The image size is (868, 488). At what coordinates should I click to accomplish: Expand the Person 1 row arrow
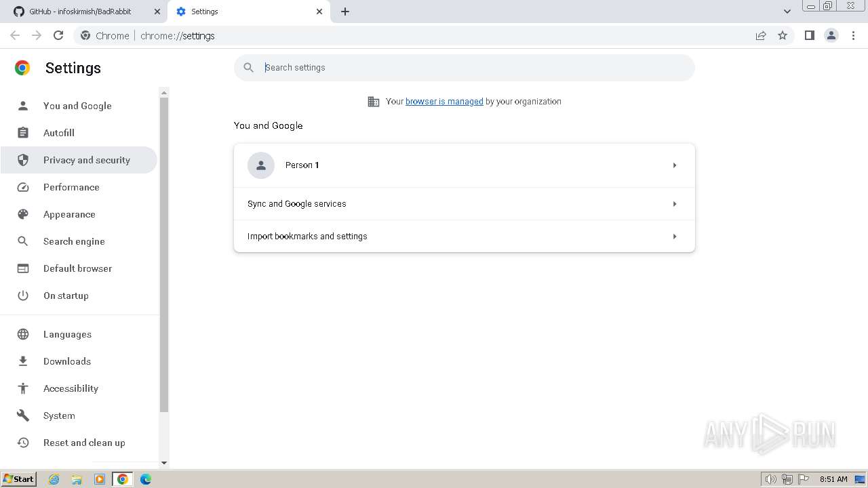click(x=675, y=165)
